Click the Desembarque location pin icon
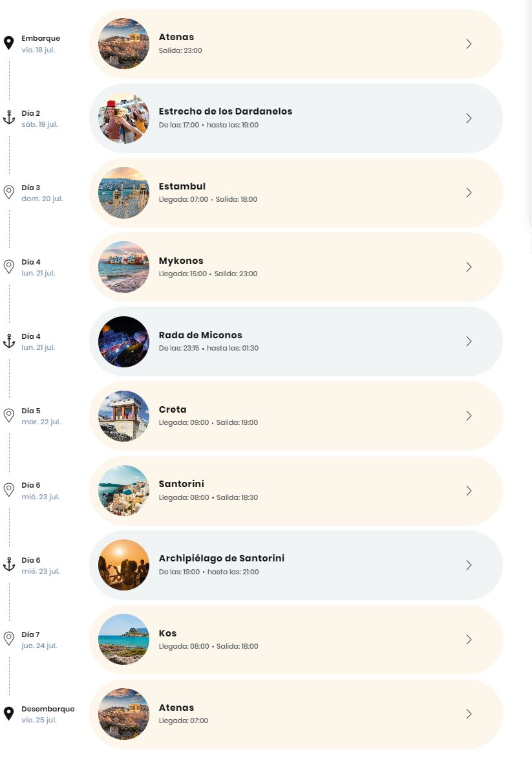 point(9,713)
